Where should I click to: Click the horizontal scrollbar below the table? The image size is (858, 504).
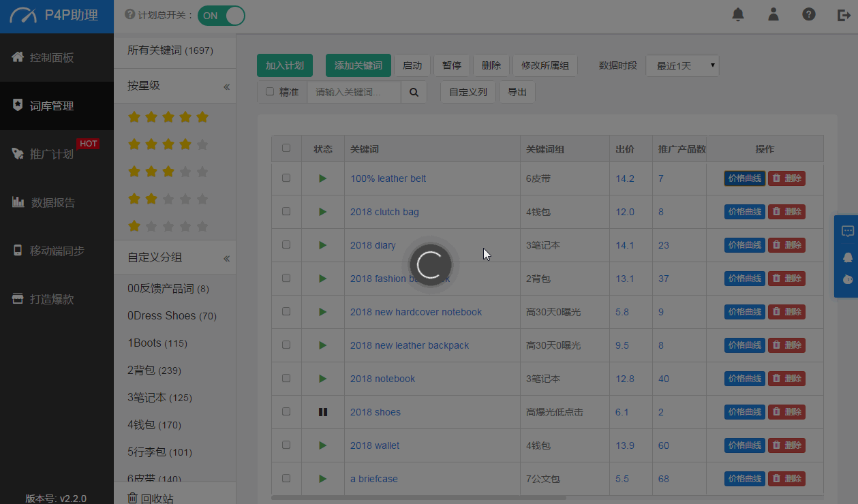tap(418, 497)
